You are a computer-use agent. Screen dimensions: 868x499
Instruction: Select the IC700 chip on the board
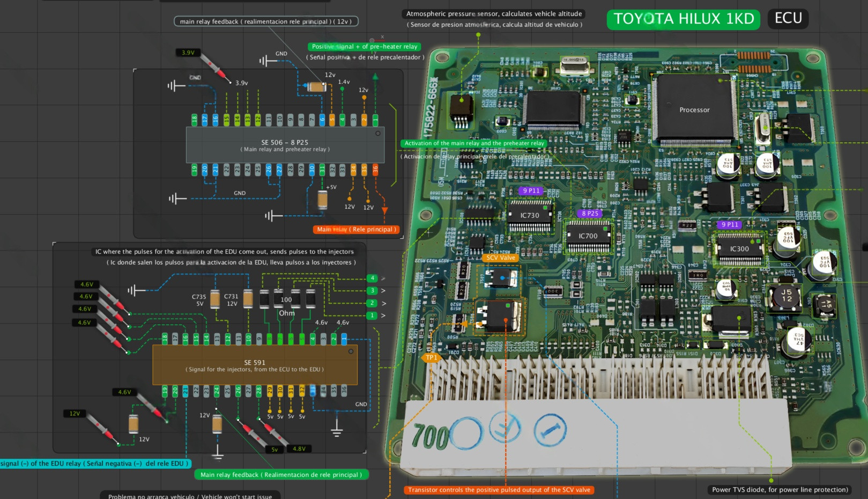point(588,236)
